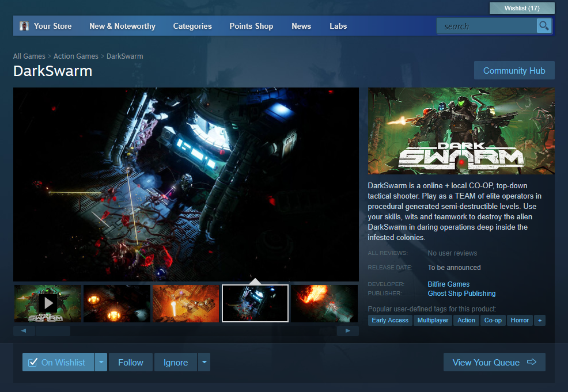Screen dimensions: 568x392
Task: Click the thumbnail strip scrollbar handle
Action: (x=52, y=331)
